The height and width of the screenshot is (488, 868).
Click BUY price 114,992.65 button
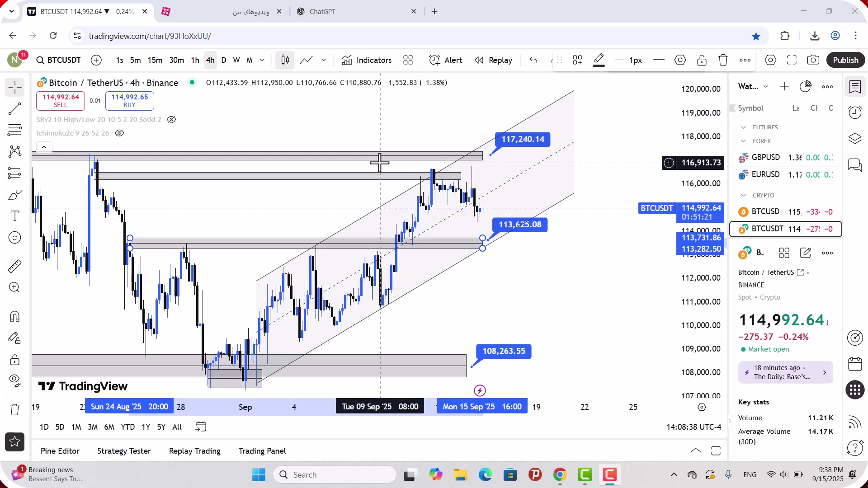130,101
